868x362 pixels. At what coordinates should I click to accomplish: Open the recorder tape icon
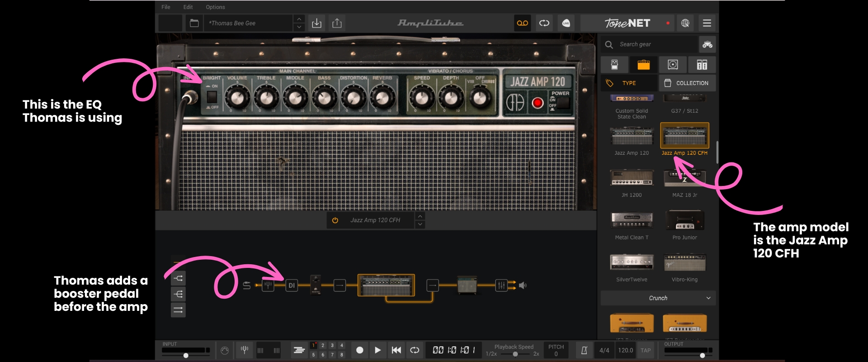523,23
